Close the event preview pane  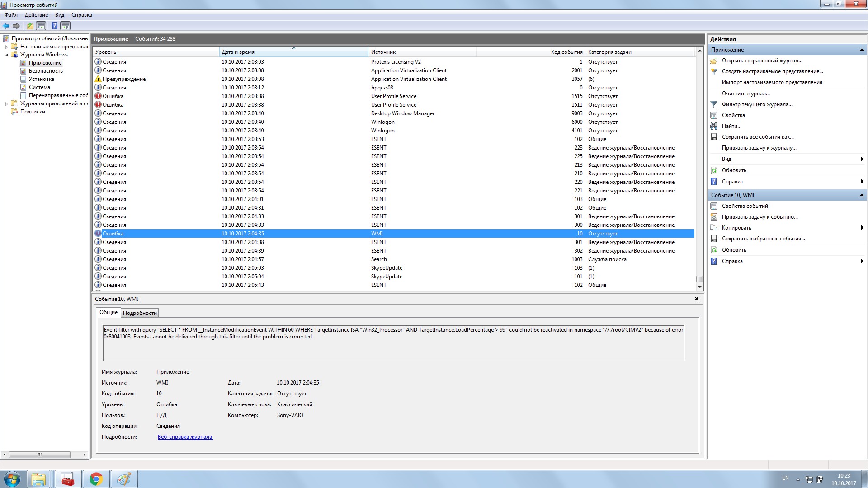point(696,299)
